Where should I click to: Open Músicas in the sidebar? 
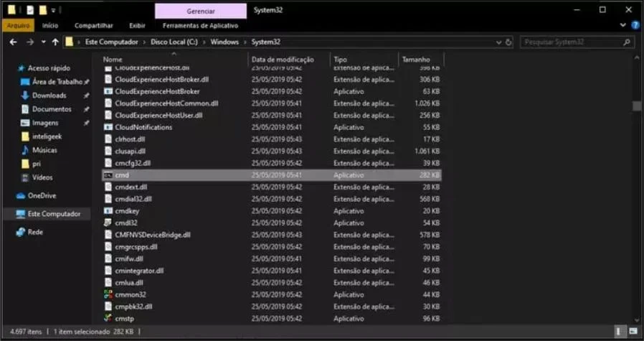44,150
